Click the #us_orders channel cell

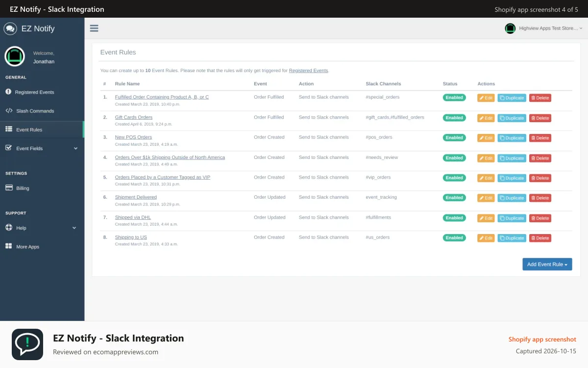click(x=378, y=237)
